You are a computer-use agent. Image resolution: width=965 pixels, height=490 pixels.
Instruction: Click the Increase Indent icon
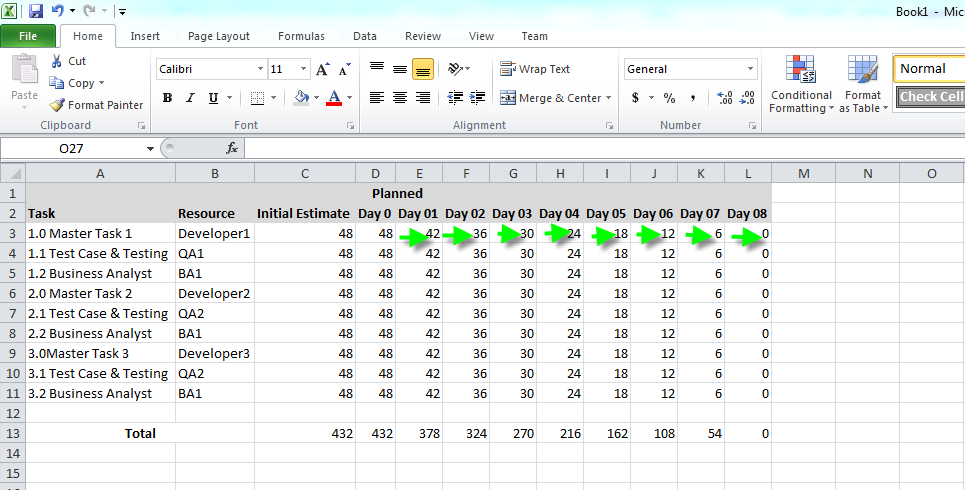click(x=478, y=97)
